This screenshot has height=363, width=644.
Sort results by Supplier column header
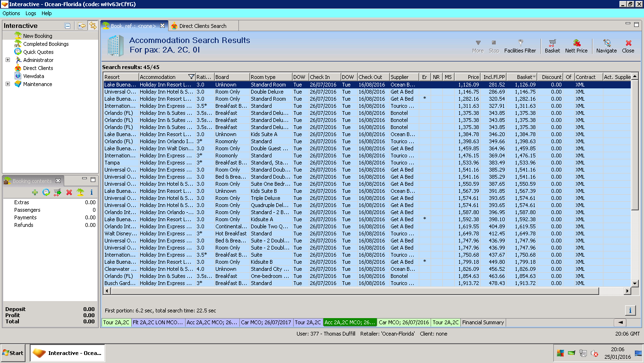pyautogui.click(x=404, y=77)
